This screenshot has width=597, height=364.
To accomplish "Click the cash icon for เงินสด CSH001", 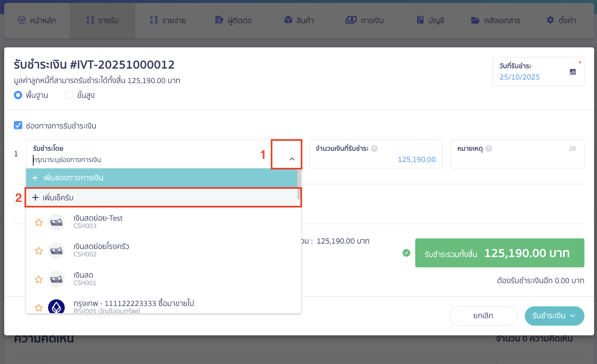I will click(56, 279).
